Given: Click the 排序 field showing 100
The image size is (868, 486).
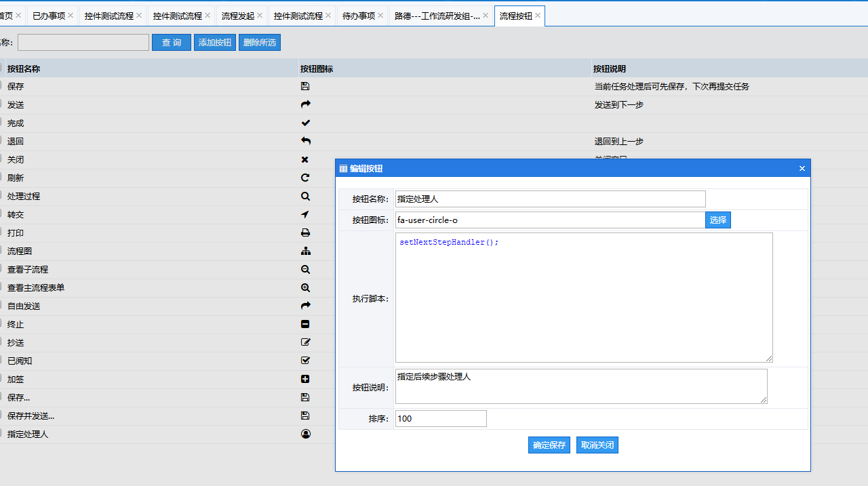Looking at the screenshot, I should pyautogui.click(x=441, y=418).
